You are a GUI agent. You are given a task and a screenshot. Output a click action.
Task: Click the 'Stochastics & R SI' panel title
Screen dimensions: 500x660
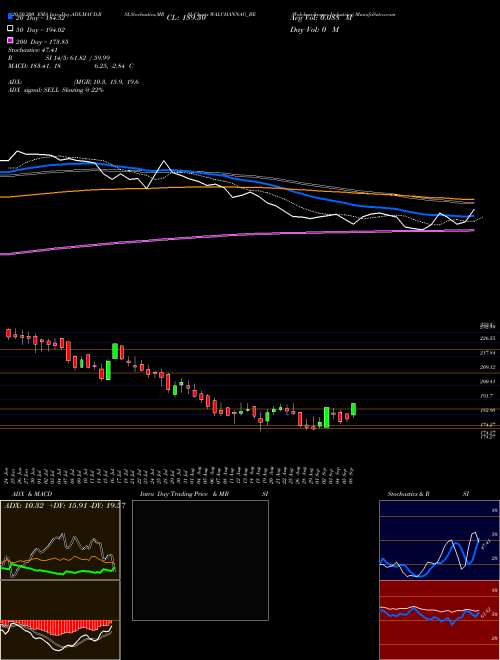click(428, 494)
